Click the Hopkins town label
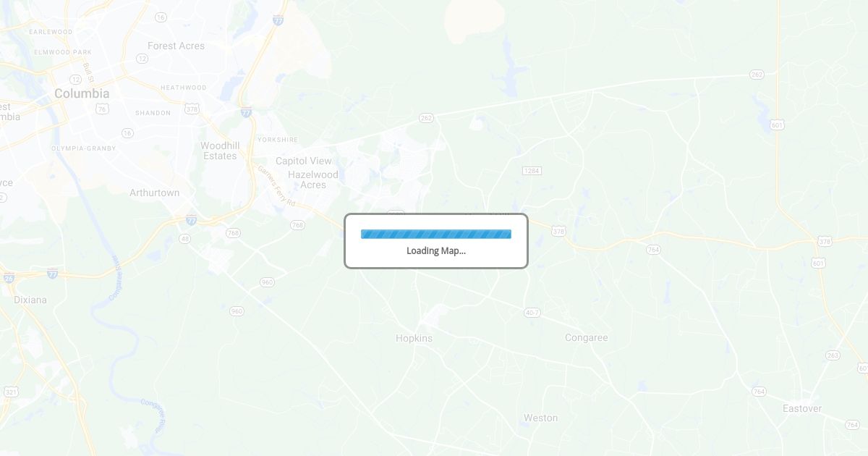This screenshot has height=456, width=868. [x=414, y=338]
